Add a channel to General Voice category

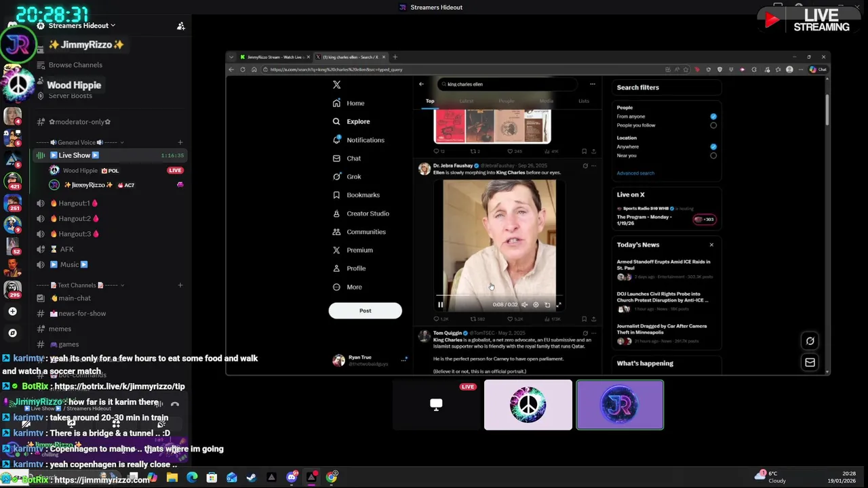pos(180,142)
